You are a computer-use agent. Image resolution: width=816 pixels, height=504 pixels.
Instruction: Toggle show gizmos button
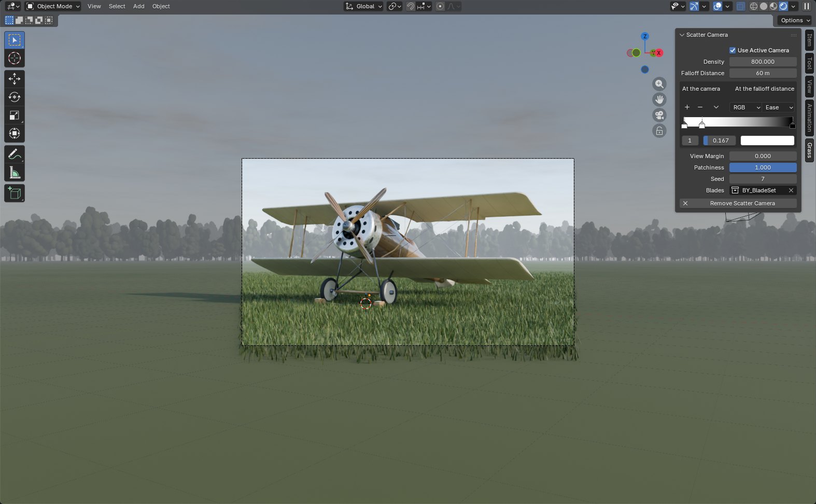point(694,6)
